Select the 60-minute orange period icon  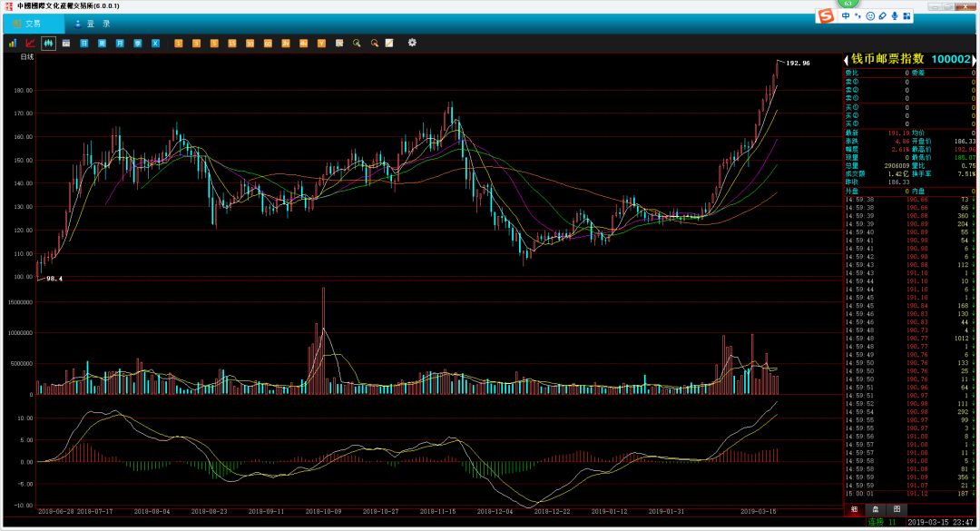coord(268,44)
